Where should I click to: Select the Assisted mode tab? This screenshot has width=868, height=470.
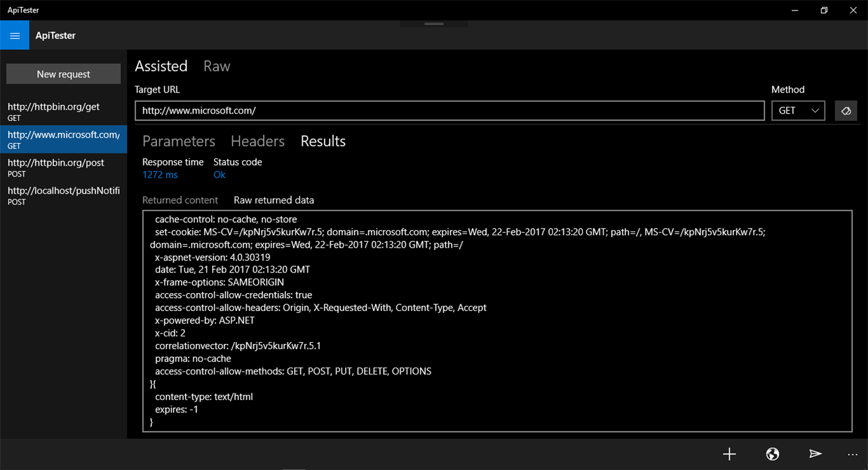[161, 66]
